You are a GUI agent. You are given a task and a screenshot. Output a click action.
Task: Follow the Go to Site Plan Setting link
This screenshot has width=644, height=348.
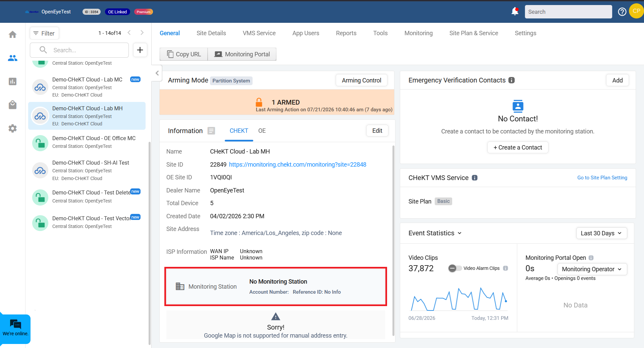(602, 178)
